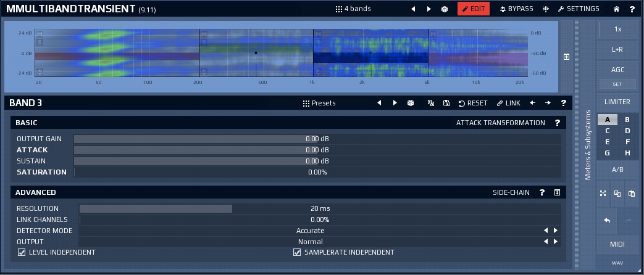Load previous global preset arrow in title bar
The image size is (644, 275).
[413, 9]
